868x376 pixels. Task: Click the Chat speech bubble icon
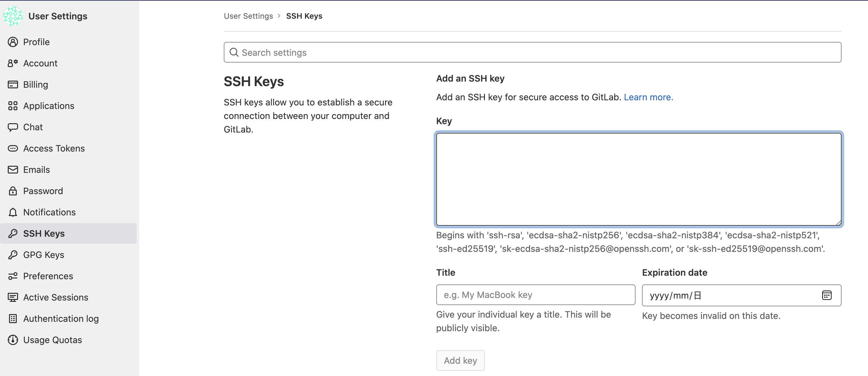(13, 127)
